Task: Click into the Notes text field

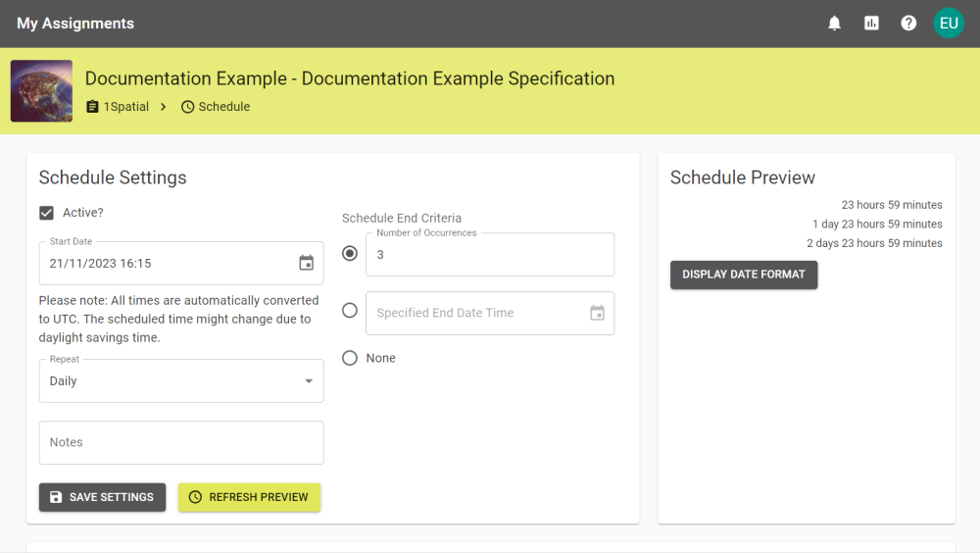Action: pos(181,442)
